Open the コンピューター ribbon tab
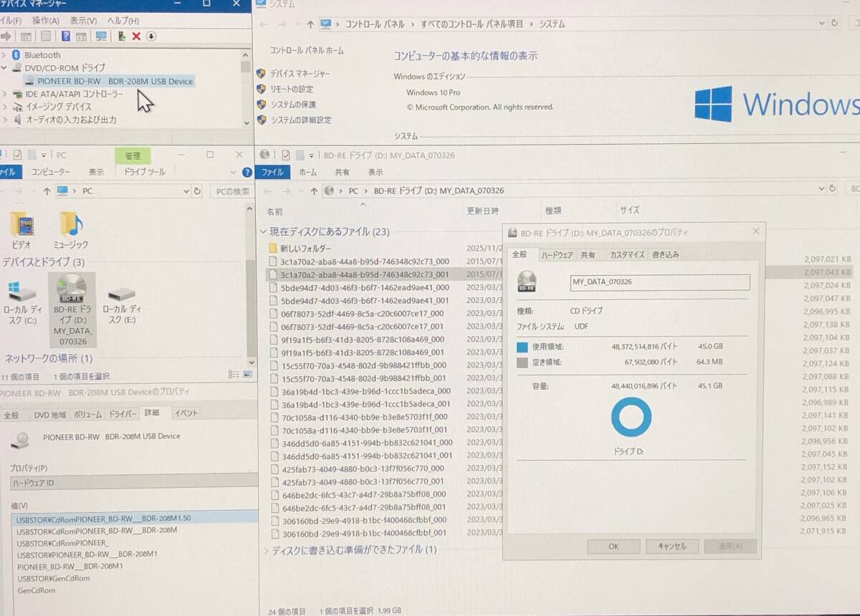This screenshot has width=860, height=616. click(x=50, y=172)
